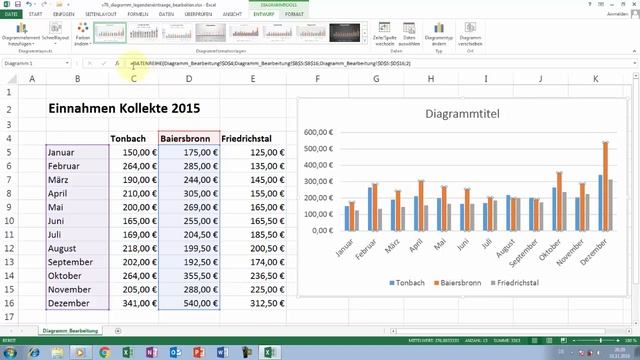The image size is (640, 360).
Task: Select the Diagramm_Bearbeitung sheet tab
Action: pos(70,331)
